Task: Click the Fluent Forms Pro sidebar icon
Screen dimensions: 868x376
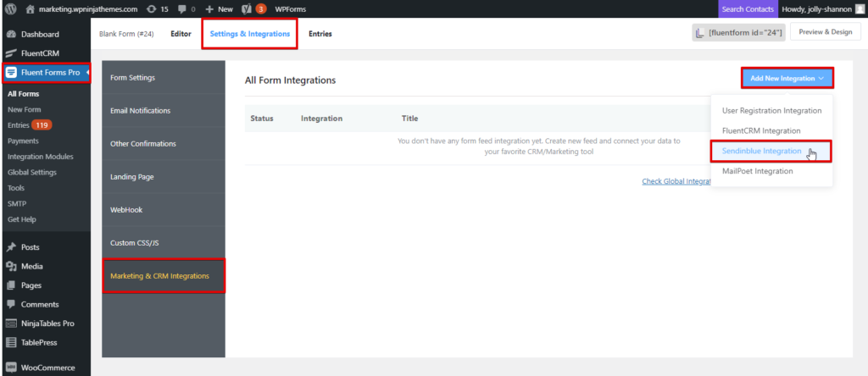Action: click(11, 73)
